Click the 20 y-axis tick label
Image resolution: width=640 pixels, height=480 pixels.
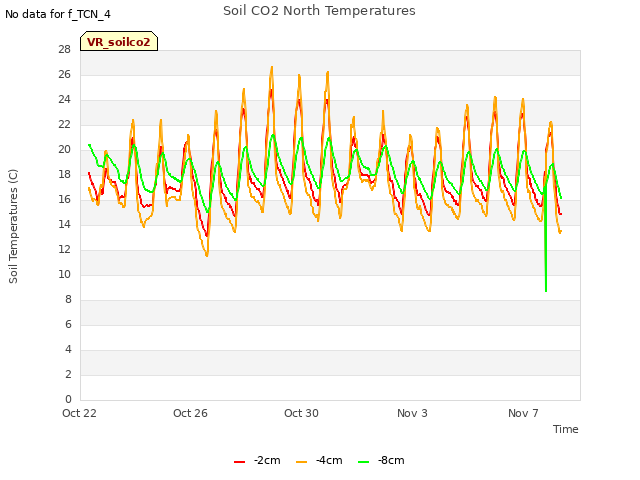pyautogui.click(x=64, y=150)
